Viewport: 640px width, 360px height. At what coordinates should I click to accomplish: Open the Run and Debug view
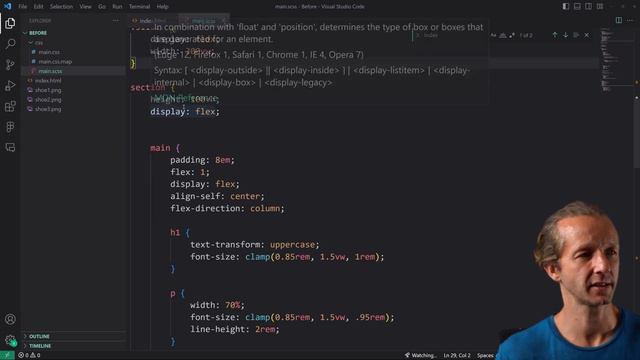[10, 85]
